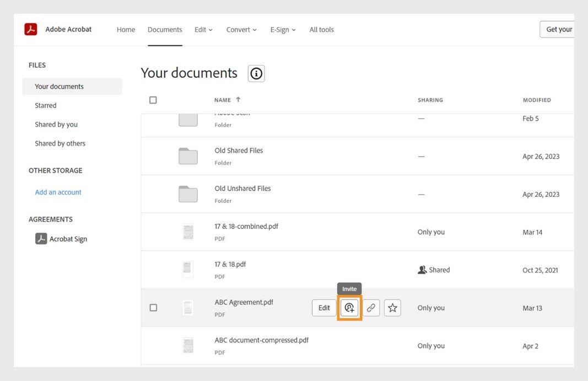Click the Adobe Acrobat logo
Image resolution: width=588 pixels, height=381 pixels.
click(x=31, y=29)
